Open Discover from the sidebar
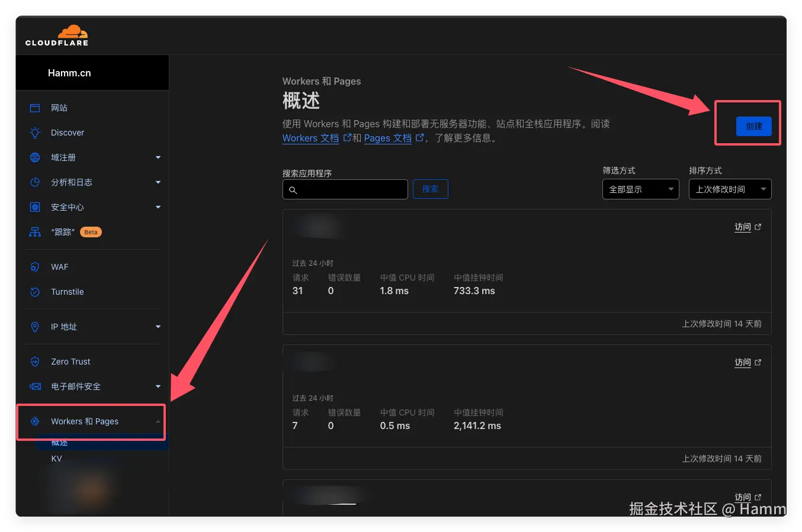Viewport: 802px width, 532px height. (67, 133)
